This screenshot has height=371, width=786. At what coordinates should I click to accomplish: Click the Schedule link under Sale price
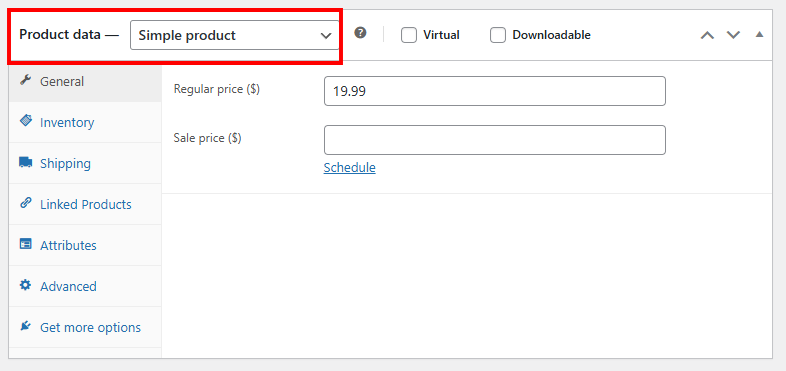tap(349, 167)
